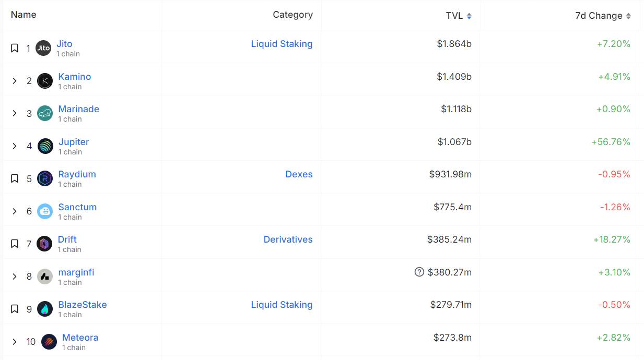Sort by TVL using the sort arrows
Screen dimensions: 644x360
pos(469,16)
